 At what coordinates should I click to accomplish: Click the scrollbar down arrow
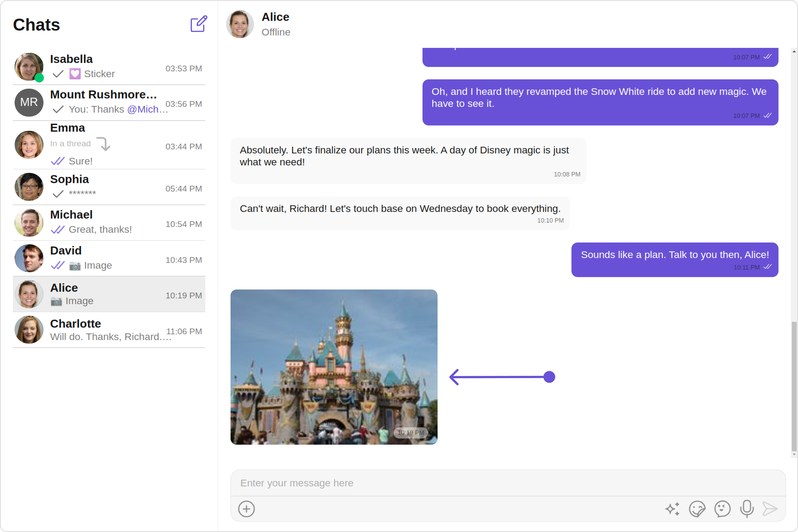click(x=794, y=454)
